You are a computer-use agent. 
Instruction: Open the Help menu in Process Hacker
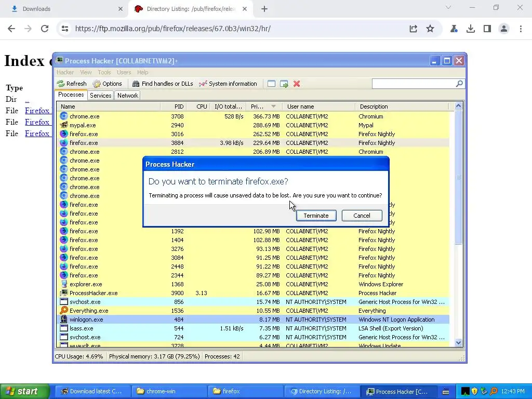click(142, 72)
